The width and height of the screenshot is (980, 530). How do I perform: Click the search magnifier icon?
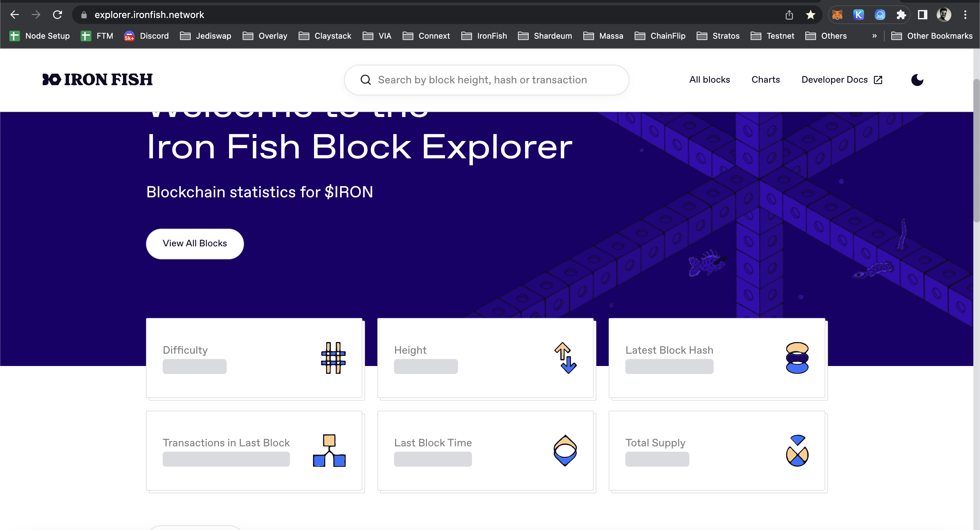[x=365, y=80]
